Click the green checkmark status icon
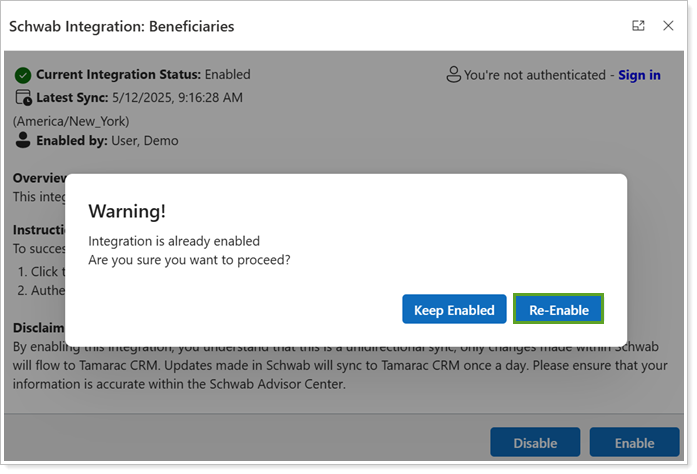The image size is (697, 474). click(x=23, y=75)
